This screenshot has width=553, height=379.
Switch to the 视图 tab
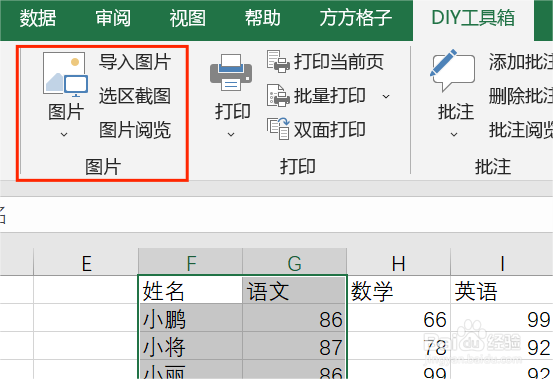click(x=188, y=18)
